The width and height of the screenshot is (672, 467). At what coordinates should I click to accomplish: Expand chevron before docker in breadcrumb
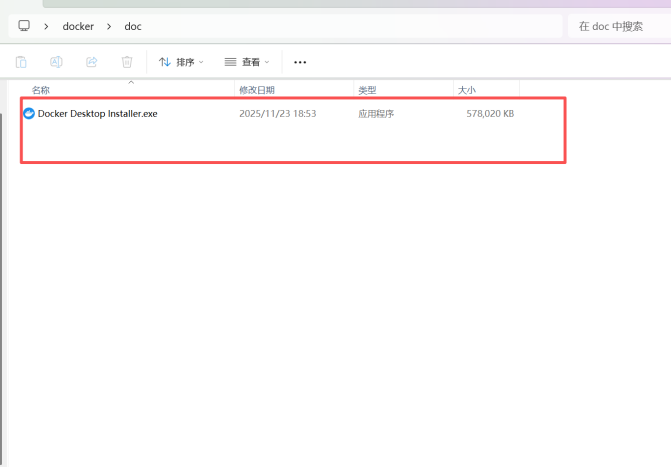coord(46,27)
